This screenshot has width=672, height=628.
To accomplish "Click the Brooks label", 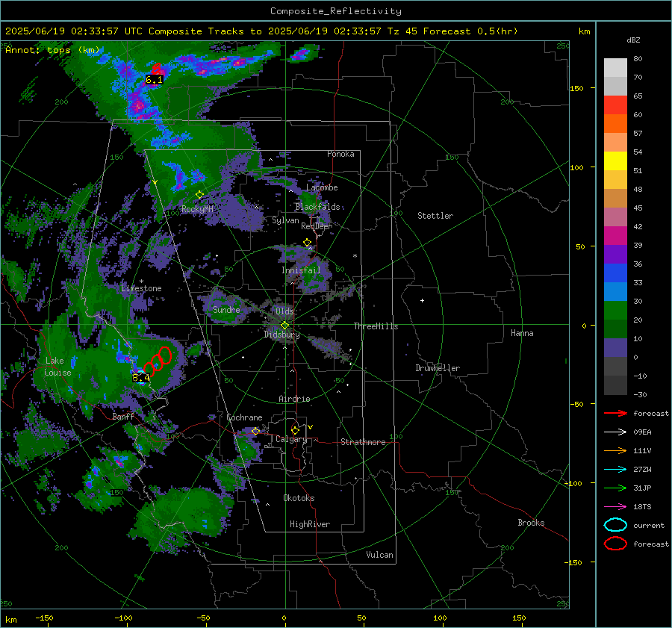I will (531, 523).
